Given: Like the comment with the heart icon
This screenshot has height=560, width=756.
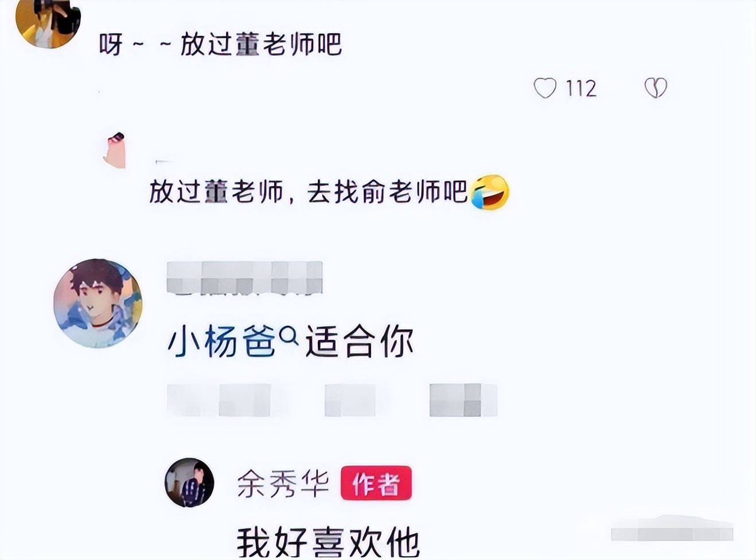Looking at the screenshot, I should [545, 88].
